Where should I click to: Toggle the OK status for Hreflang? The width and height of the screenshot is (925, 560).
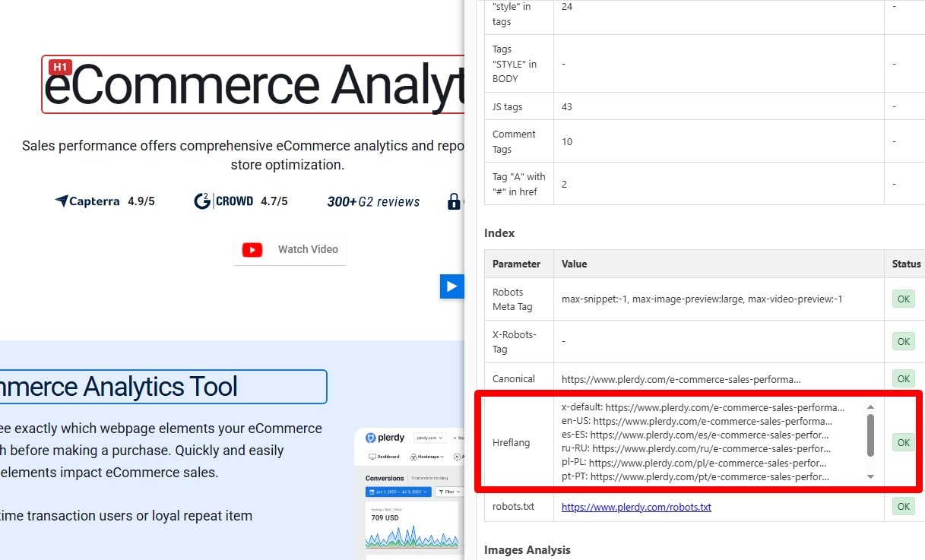coord(903,442)
